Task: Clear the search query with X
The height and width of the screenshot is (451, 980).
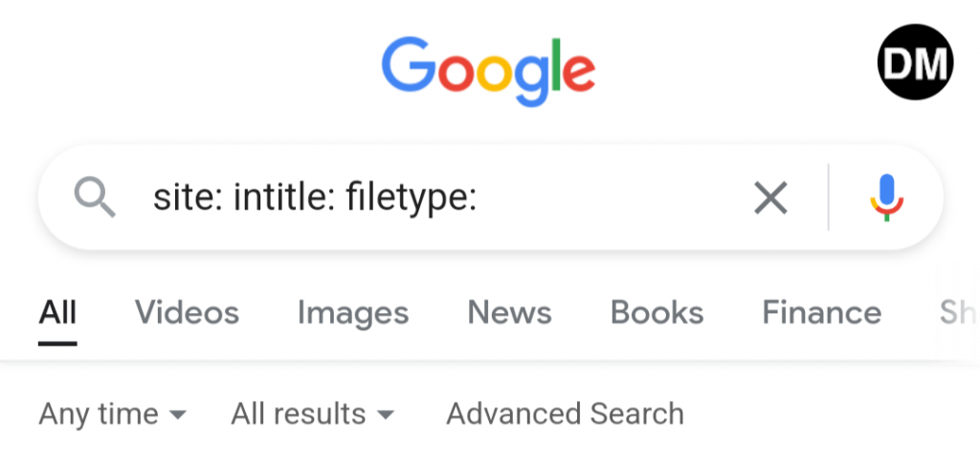Action: tap(770, 198)
